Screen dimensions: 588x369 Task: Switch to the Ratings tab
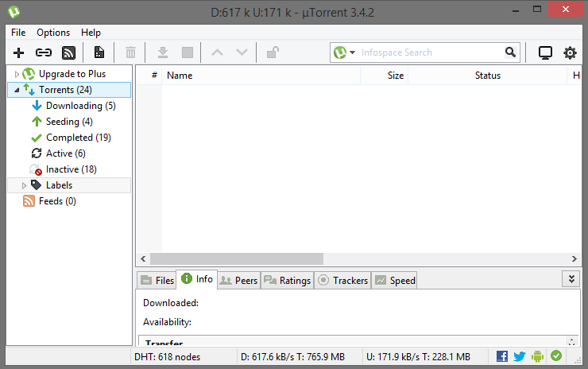(x=288, y=281)
